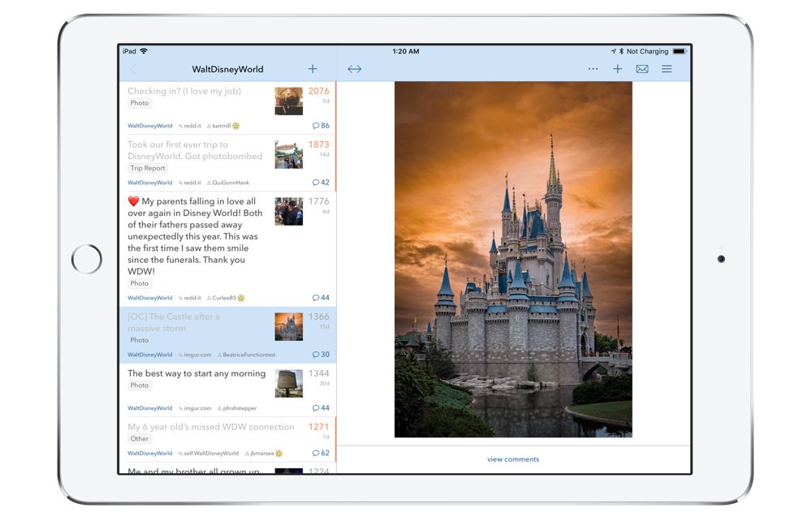The image size is (812, 517).
Task: Open the 42 comments bubble on the Trip Report post
Action: [x=321, y=183]
